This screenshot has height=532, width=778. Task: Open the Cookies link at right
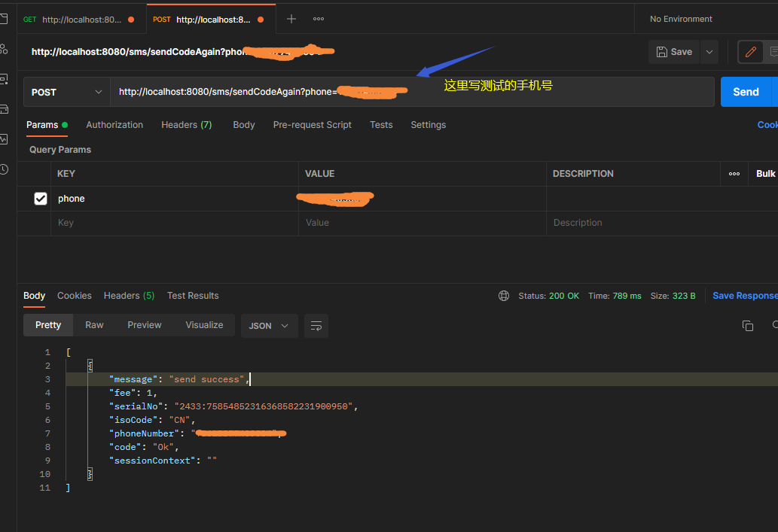point(767,125)
